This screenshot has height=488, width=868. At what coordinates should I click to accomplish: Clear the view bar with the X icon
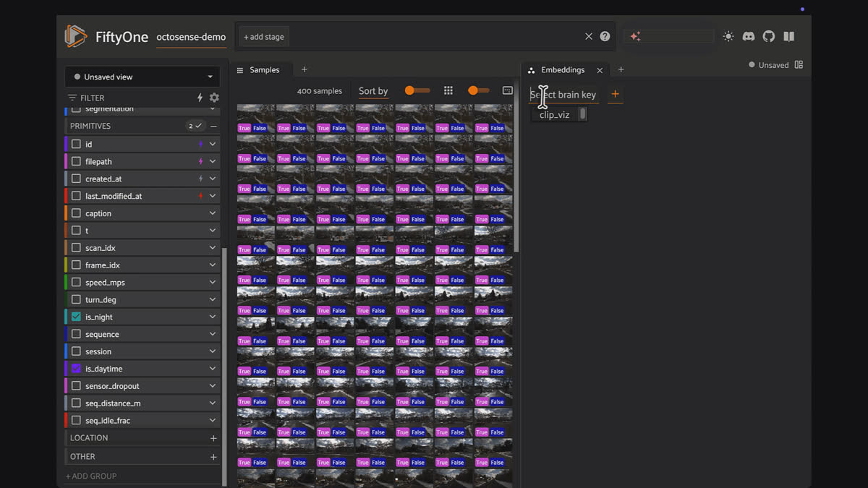589,36
